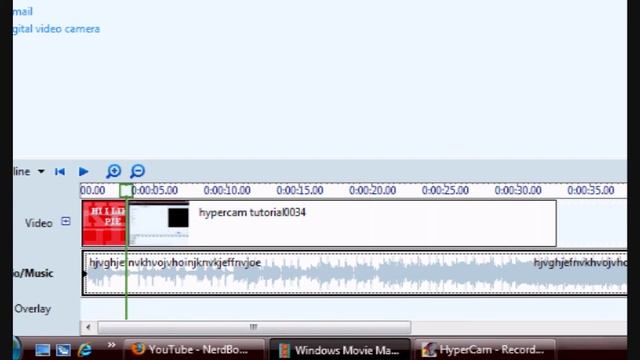The width and height of the screenshot is (640, 360).
Task: Click the timeline scrollbar left arrow
Action: click(x=88, y=327)
